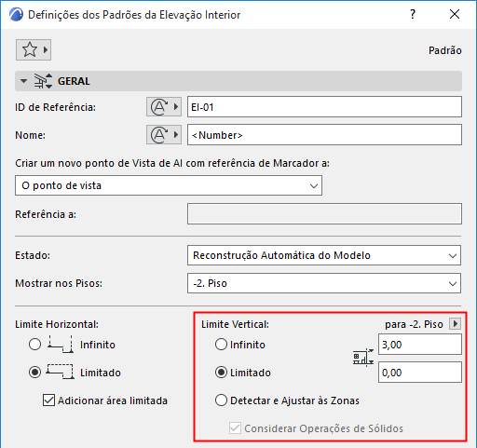The height and width of the screenshot is (448, 477).
Task: Select Infinito under Limite Horizontal
Action: click(34, 345)
